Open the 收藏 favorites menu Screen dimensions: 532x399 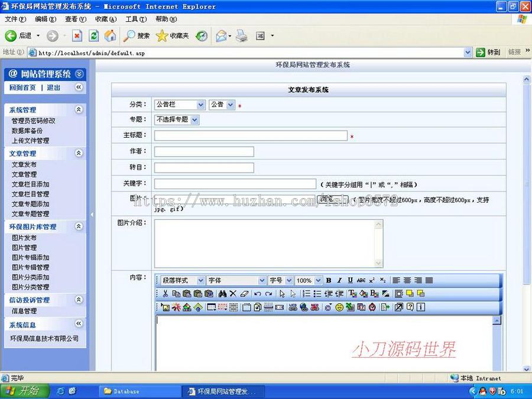pyautogui.click(x=105, y=18)
